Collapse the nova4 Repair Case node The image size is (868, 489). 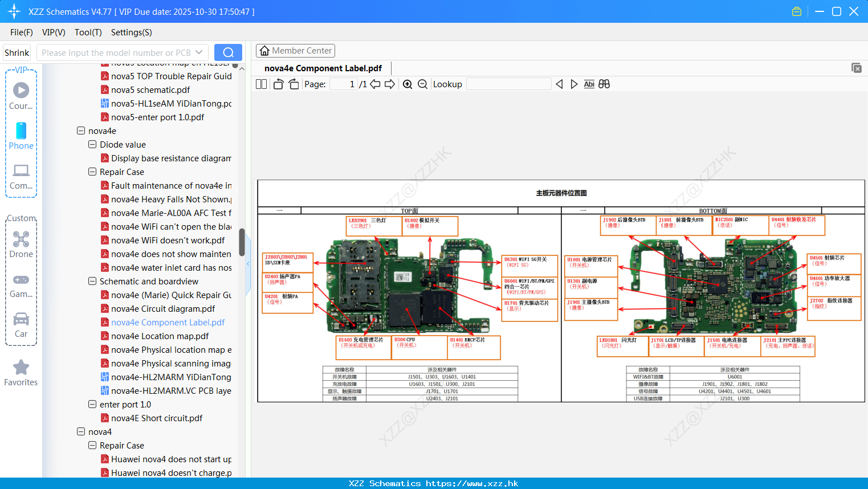[92, 445]
